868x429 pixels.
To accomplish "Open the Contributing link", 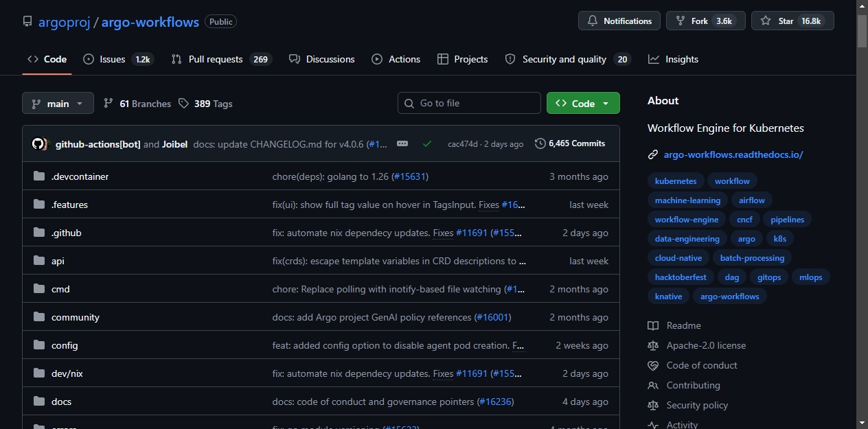I will (x=693, y=385).
